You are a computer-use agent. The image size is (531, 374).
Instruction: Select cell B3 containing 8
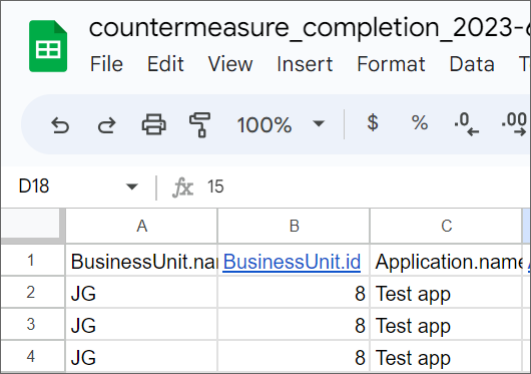(x=294, y=324)
